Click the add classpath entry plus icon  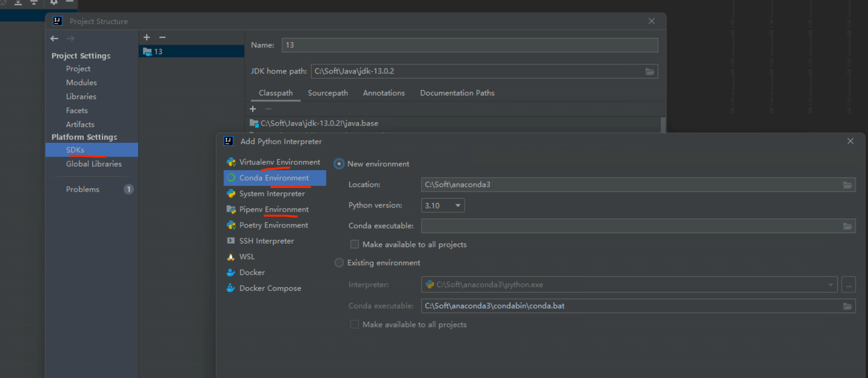[x=253, y=109]
